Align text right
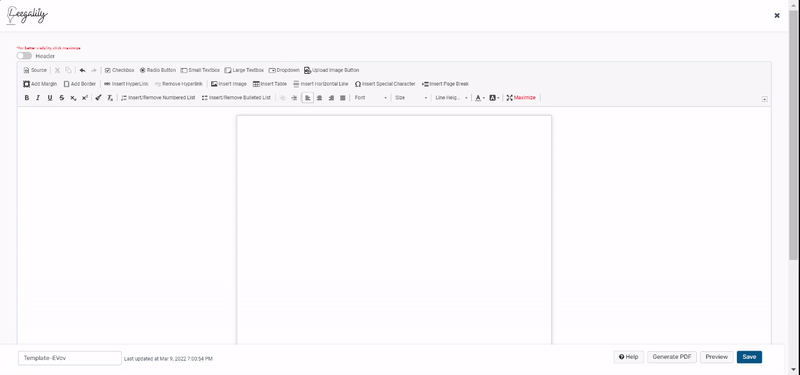 click(331, 97)
